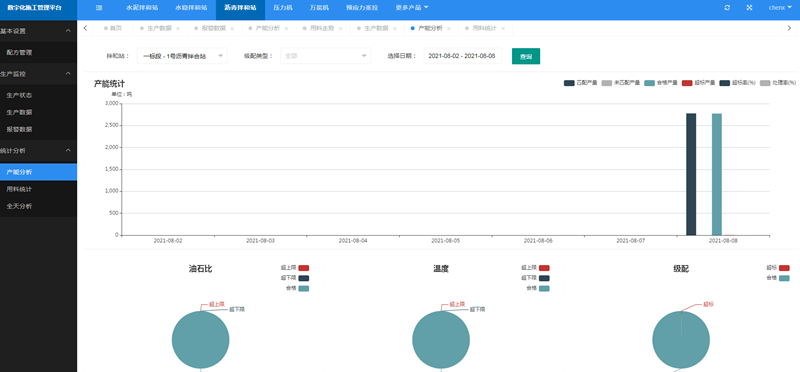Toggle the 合格产量 legend series
The height and width of the screenshot is (372, 800).
pos(661,83)
